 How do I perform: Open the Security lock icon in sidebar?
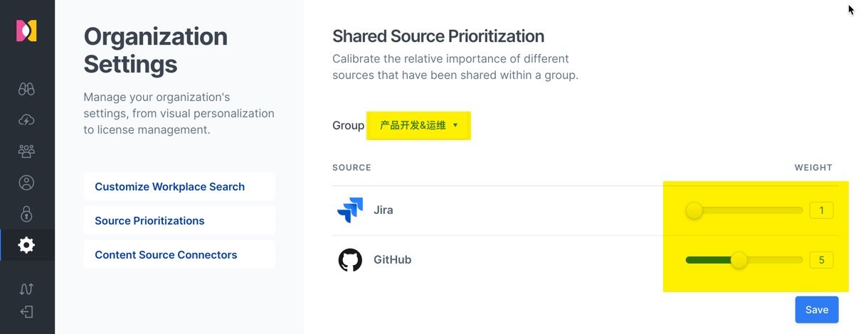point(26,214)
